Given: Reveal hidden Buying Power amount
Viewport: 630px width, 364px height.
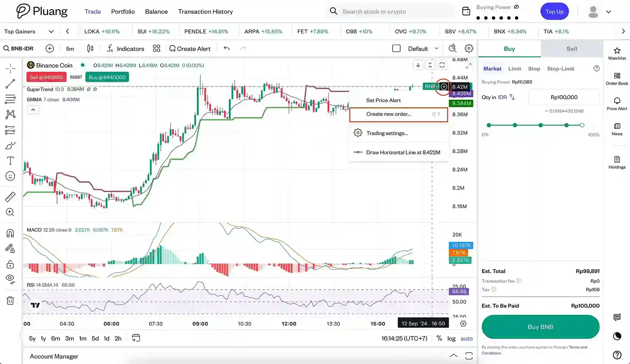Looking at the screenshot, I should [x=516, y=7].
